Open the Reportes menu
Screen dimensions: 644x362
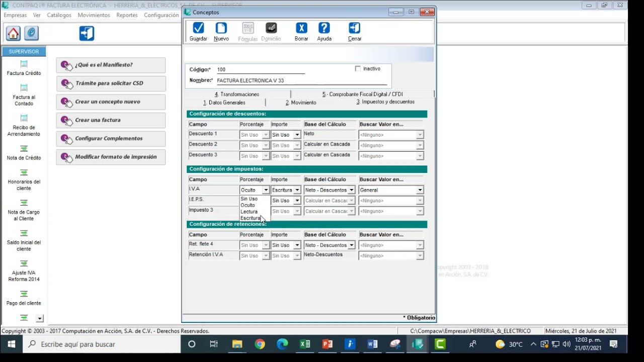click(127, 15)
